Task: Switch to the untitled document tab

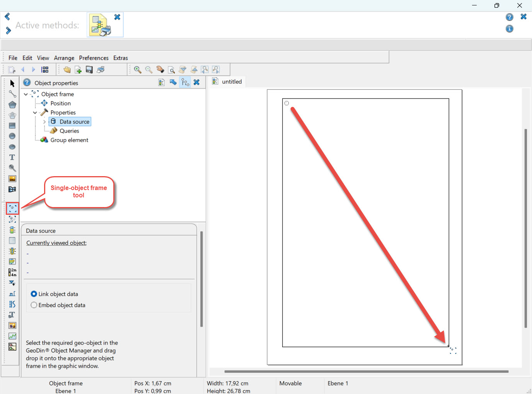Action: point(231,82)
